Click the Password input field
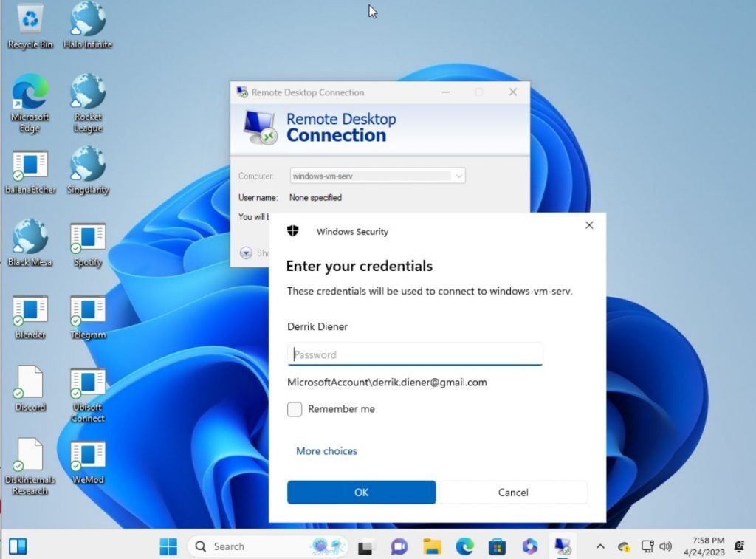Screen dimensions: 756x559 (x=415, y=354)
